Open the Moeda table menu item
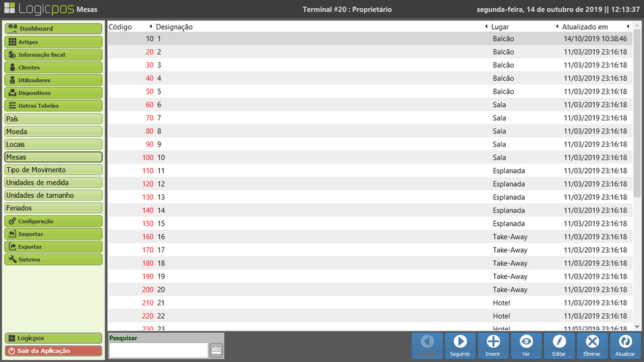Screen dimensions: 644x362 point(53,131)
